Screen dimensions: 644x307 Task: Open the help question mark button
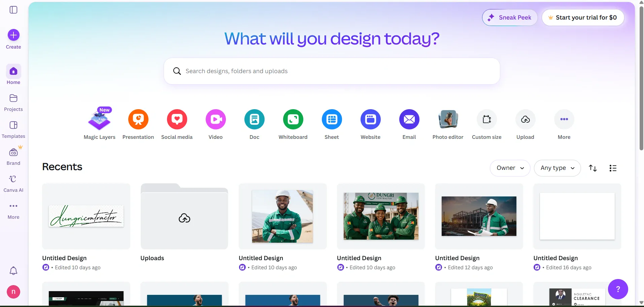pos(618,289)
